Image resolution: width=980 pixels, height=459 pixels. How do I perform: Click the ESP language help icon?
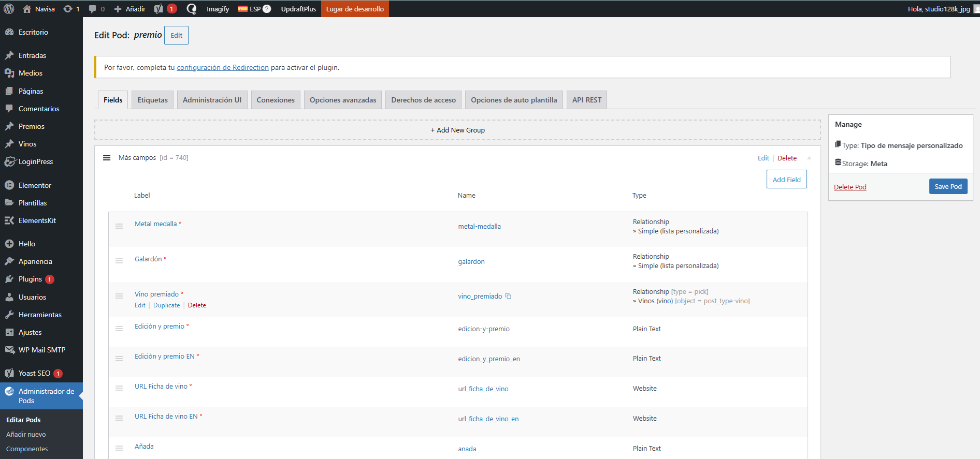267,9
